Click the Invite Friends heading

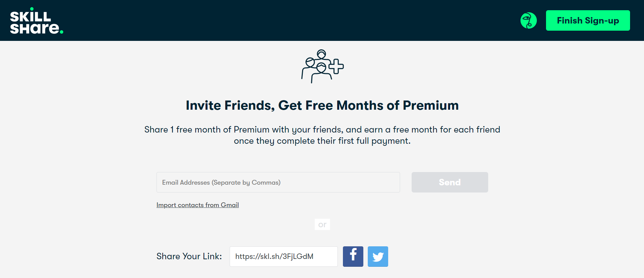click(322, 106)
